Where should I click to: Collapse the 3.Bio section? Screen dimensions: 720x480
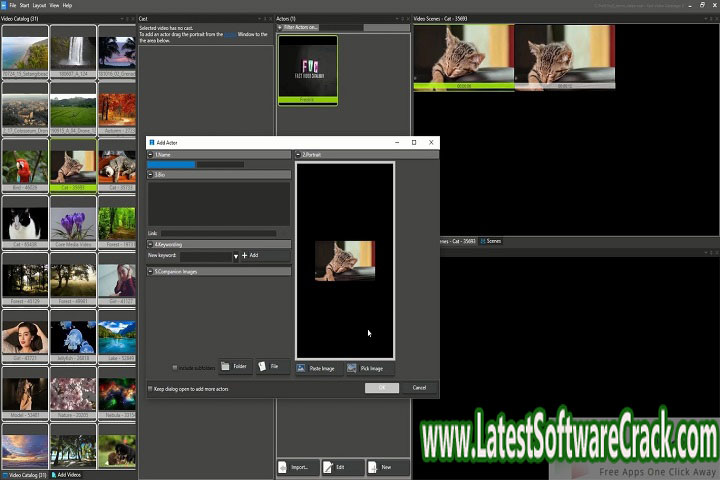pyautogui.click(x=151, y=175)
